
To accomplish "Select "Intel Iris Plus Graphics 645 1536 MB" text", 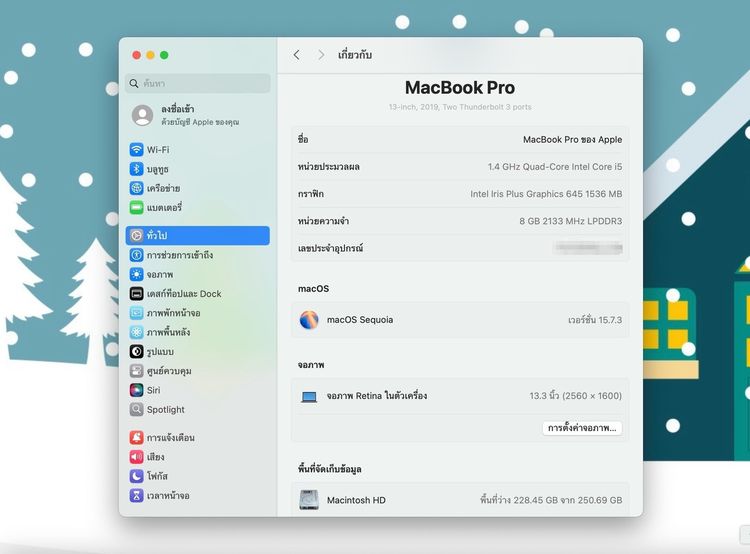I will (x=546, y=194).
